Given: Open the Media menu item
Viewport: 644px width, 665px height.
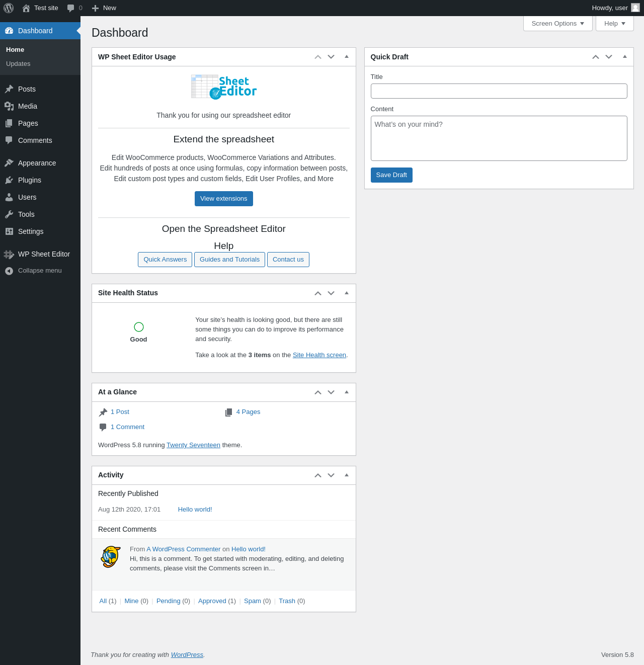Looking at the screenshot, I should pos(40,106).
